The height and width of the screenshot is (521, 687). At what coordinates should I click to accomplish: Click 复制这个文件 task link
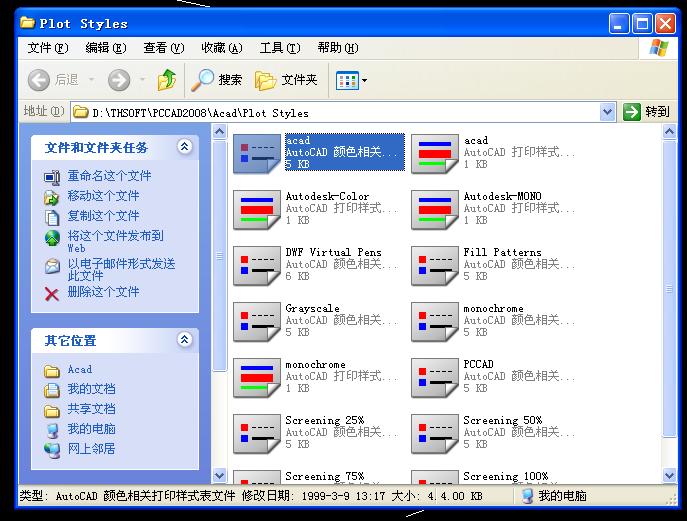point(103,216)
